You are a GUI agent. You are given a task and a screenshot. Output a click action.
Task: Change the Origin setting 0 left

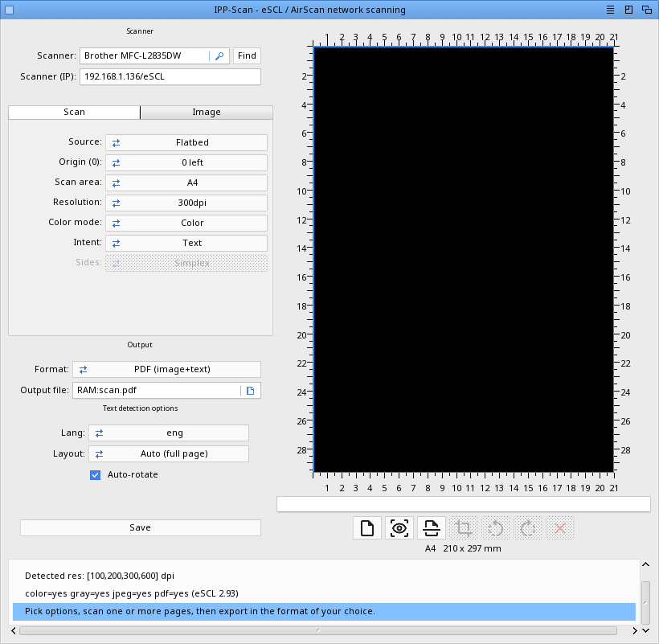click(186, 162)
